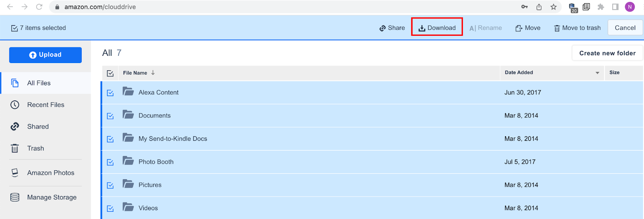This screenshot has height=219, width=644.
Task: Uncheck the Pictures checkbox
Action: point(110,185)
